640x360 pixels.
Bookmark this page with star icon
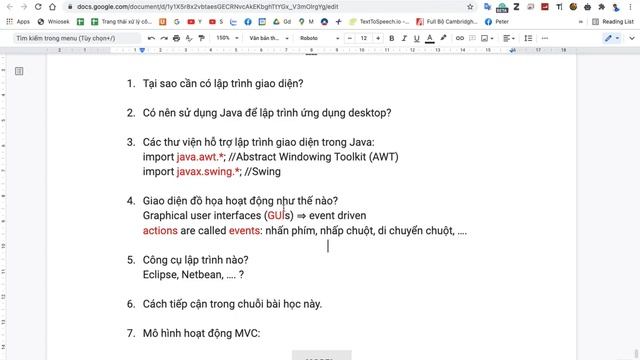[x=470, y=7]
